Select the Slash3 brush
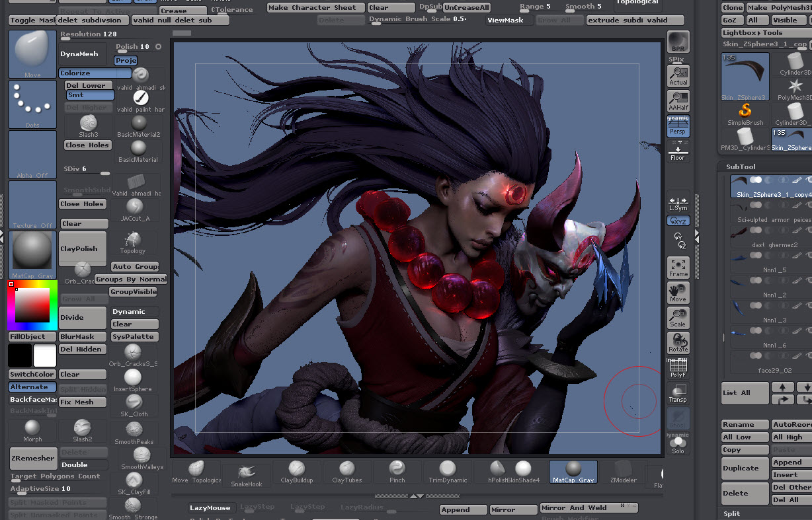The width and height of the screenshot is (812, 520). 89,125
